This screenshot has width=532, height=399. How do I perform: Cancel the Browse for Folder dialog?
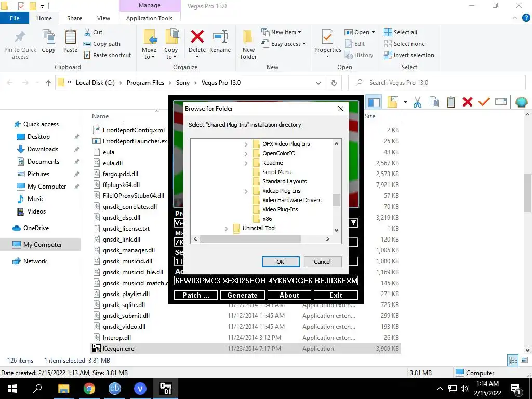[x=322, y=262]
